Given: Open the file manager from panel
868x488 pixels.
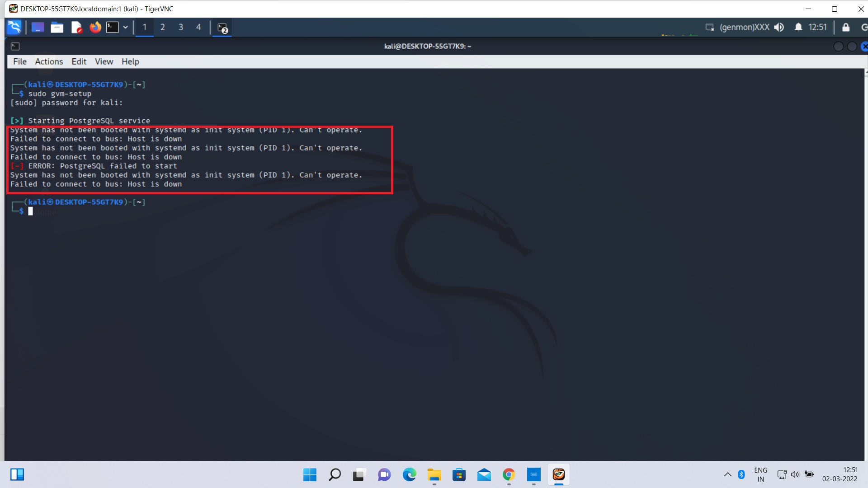Looking at the screenshot, I should click(57, 28).
